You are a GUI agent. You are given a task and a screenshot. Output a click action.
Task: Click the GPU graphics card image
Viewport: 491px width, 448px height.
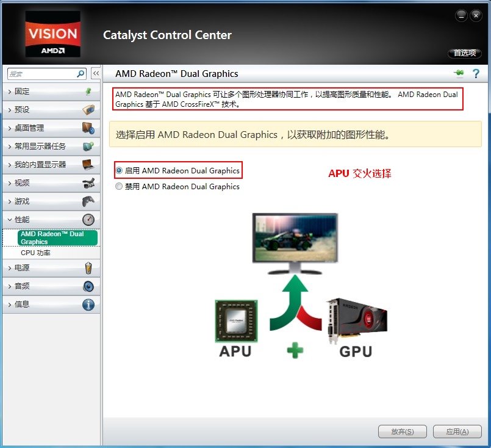356,321
